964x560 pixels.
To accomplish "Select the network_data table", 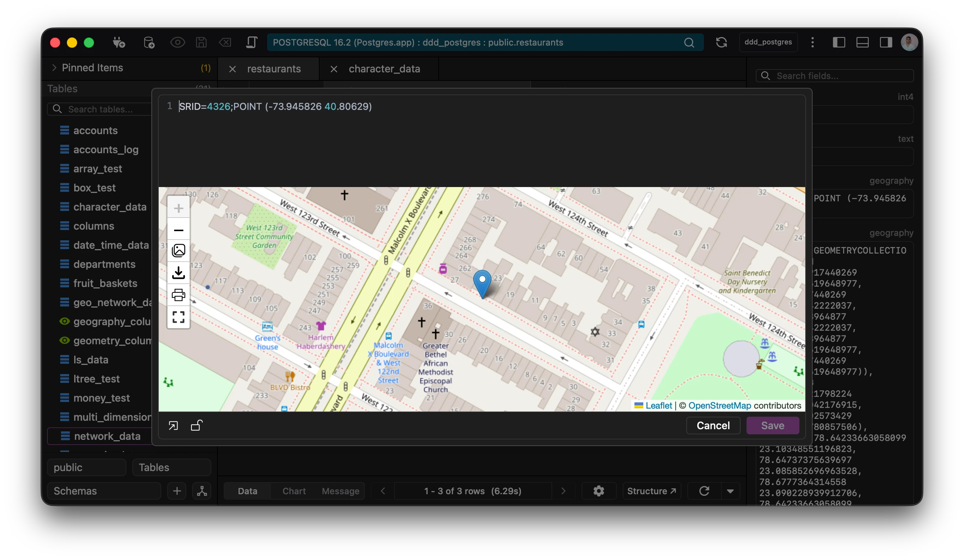I will coord(107,436).
